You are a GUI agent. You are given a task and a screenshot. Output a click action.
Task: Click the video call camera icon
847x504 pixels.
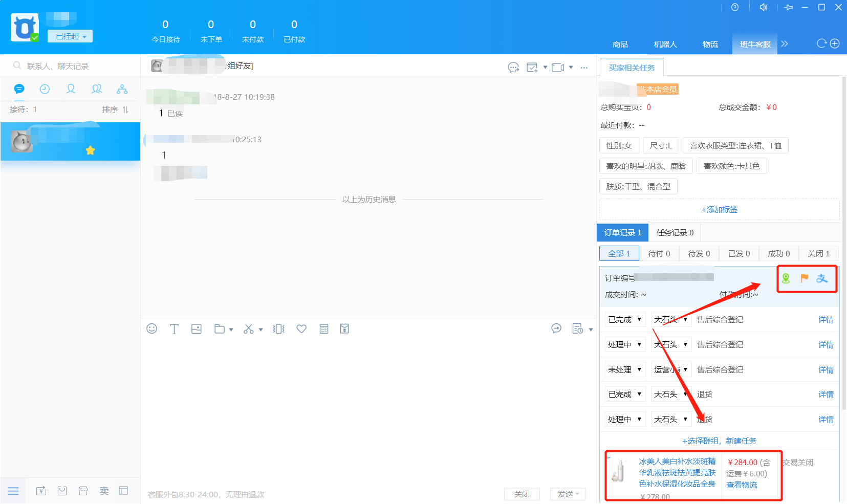pyautogui.click(x=557, y=68)
